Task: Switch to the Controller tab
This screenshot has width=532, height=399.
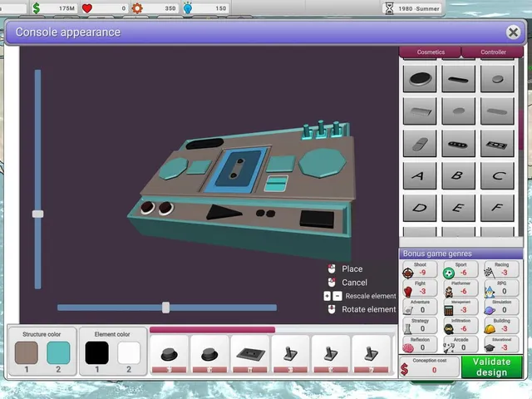Action: (x=493, y=52)
